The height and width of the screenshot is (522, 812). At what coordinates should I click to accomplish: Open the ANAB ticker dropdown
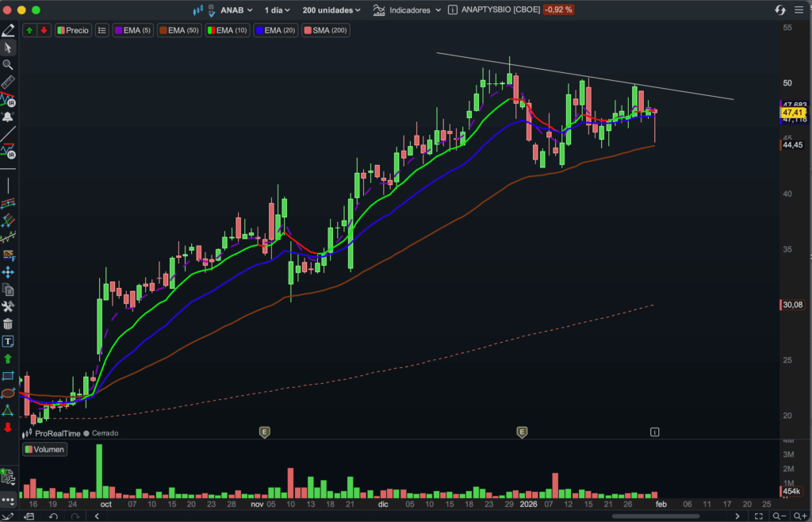pyautogui.click(x=234, y=10)
